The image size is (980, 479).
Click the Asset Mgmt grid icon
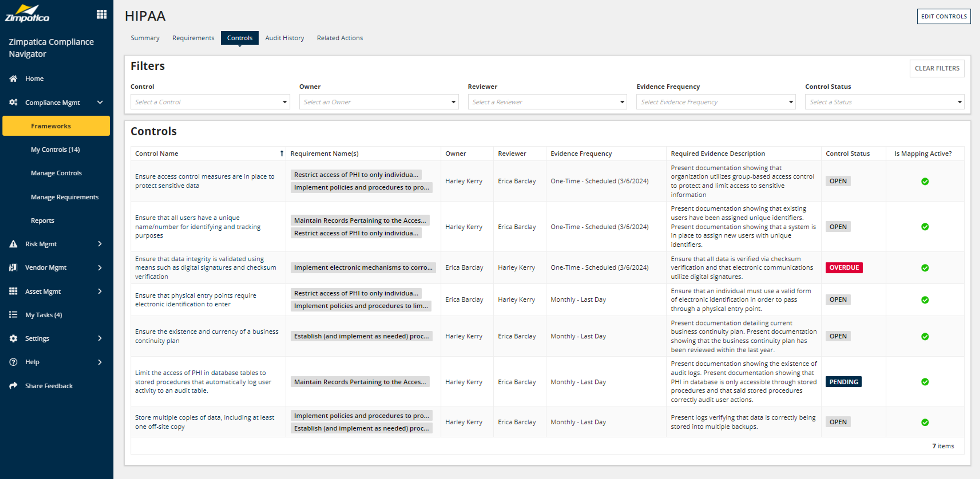point(13,291)
